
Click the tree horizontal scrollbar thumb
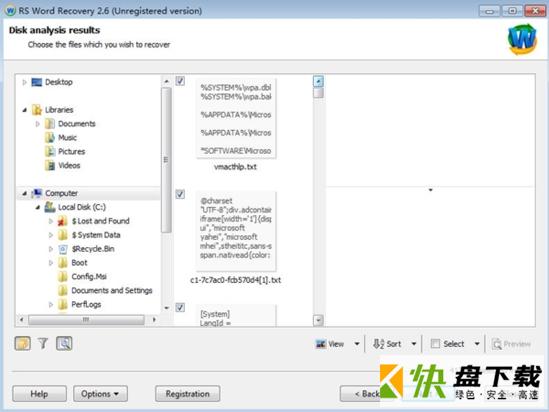tap(86, 320)
